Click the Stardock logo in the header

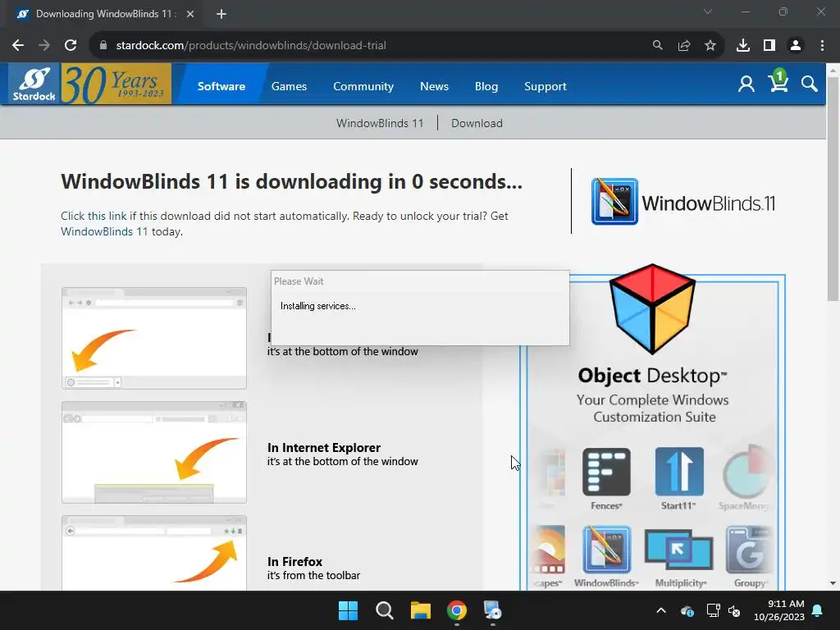coord(34,84)
